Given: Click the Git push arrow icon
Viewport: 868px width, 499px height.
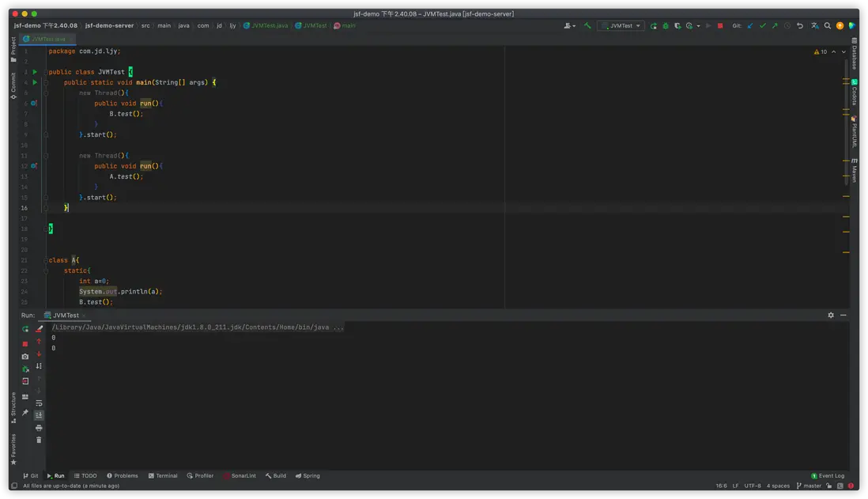Looking at the screenshot, I should pyautogui.click(x=775, y=25).
